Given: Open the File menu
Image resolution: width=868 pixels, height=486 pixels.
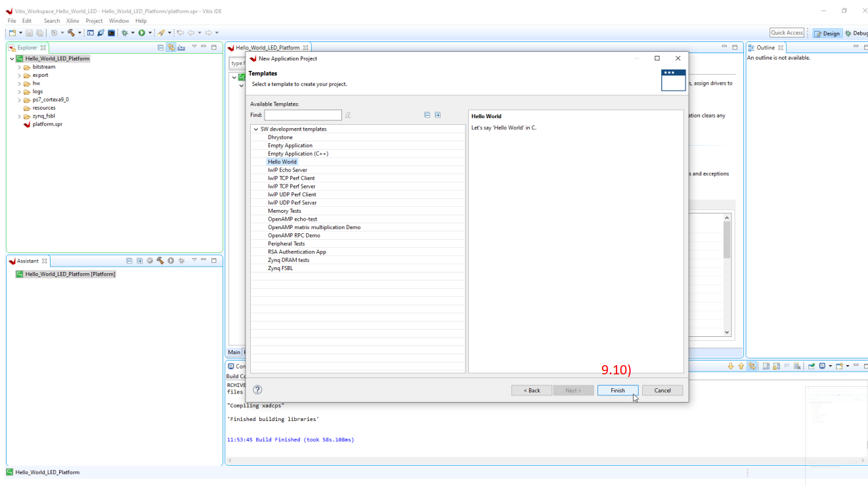Looking at the screenshot, I should [x=12, y=21].
